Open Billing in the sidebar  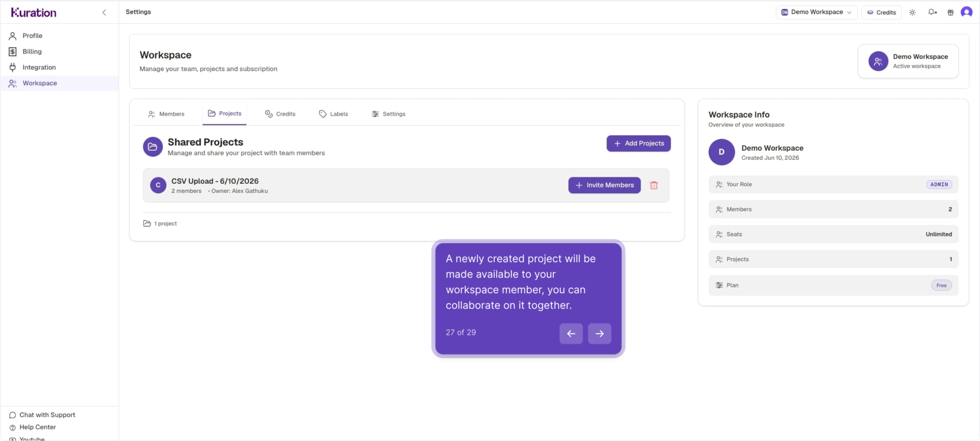(x=60, y=51)
